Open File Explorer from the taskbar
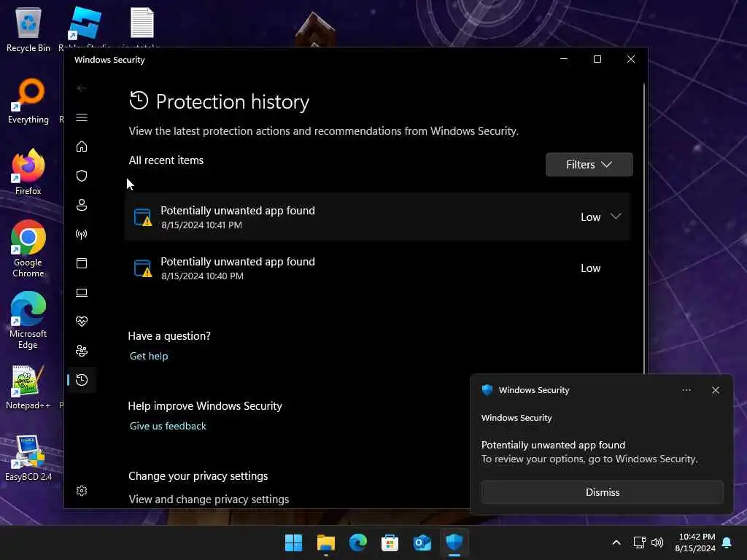The image size is (747, 560). pos(326,542)
